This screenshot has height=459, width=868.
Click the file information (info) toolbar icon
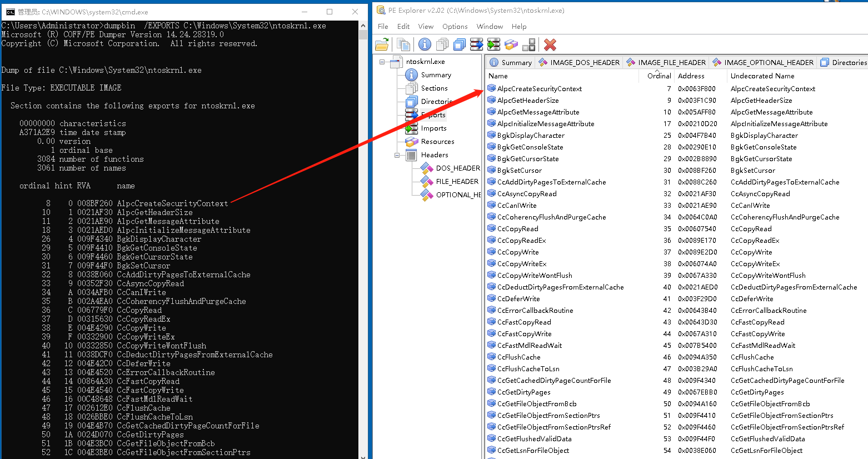[425, 44]
